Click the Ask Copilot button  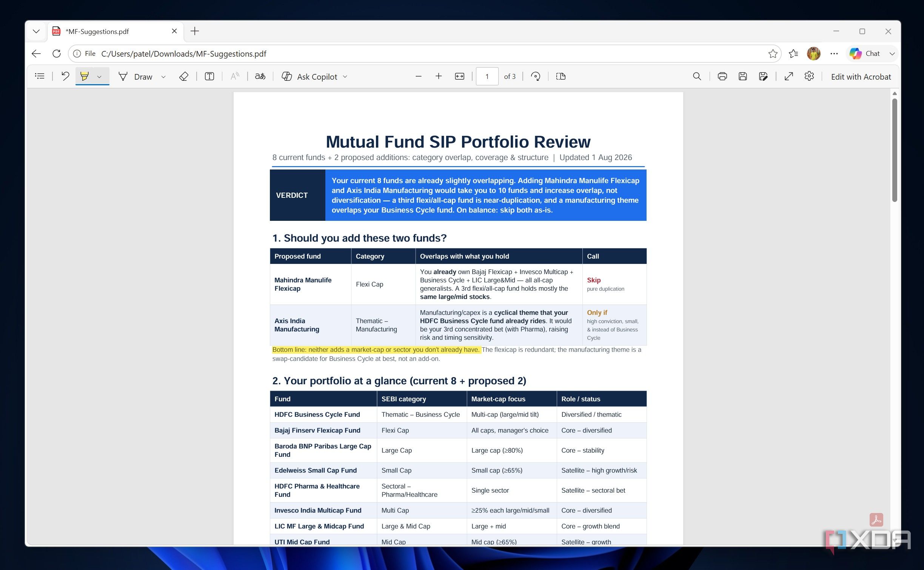point(310,77)
